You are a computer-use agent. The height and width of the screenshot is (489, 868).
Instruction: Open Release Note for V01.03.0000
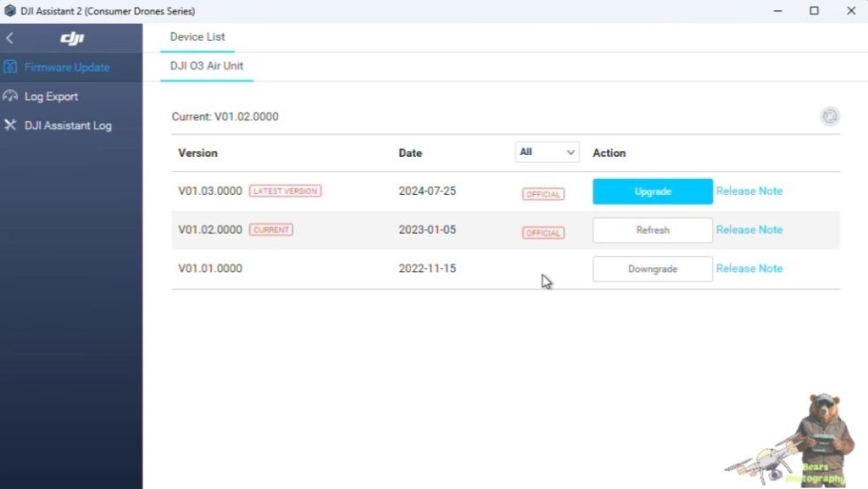[x=749, y=191]
